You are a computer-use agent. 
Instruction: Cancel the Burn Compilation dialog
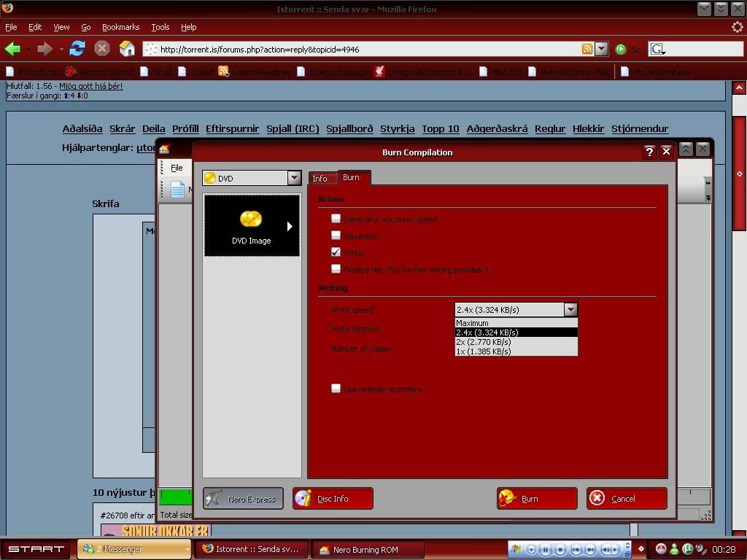click(x=627, y=499)
